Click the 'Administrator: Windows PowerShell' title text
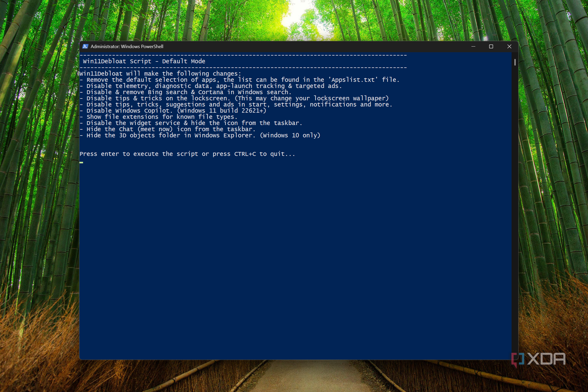 pyautogui.click(x=127, y=46)
